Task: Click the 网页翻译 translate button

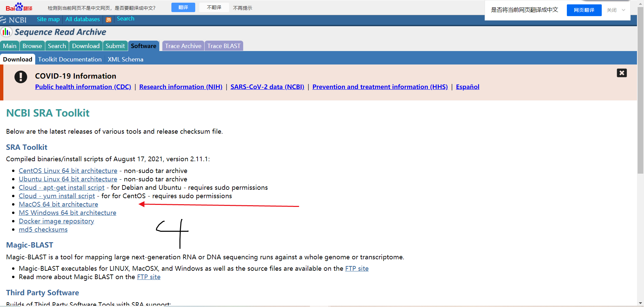Action: (584, 10)
